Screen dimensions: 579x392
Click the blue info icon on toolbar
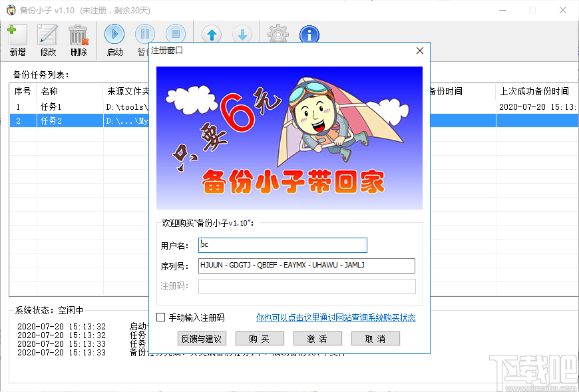click(x=309, y=33)
